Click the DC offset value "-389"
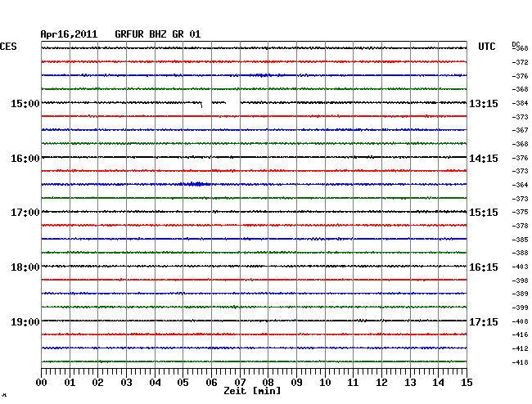The height and width of the screenshot is (404, 532). point(520,294)
